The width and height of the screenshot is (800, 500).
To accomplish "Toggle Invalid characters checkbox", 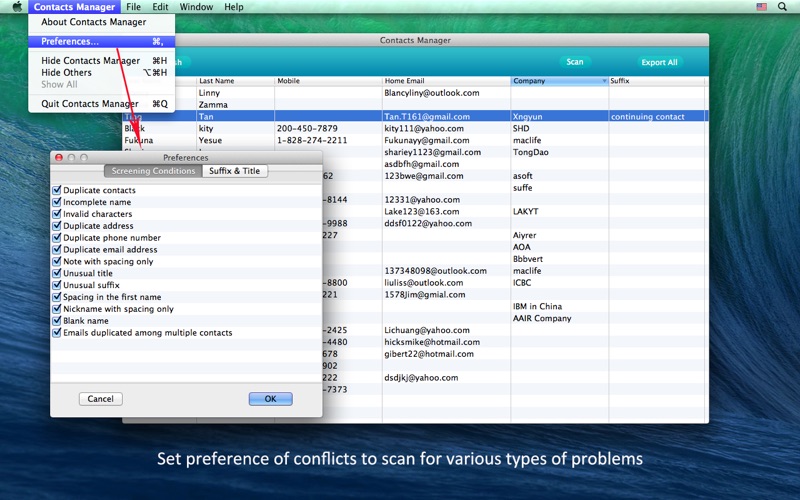I will pyautogui.click(x=57, y=214).
